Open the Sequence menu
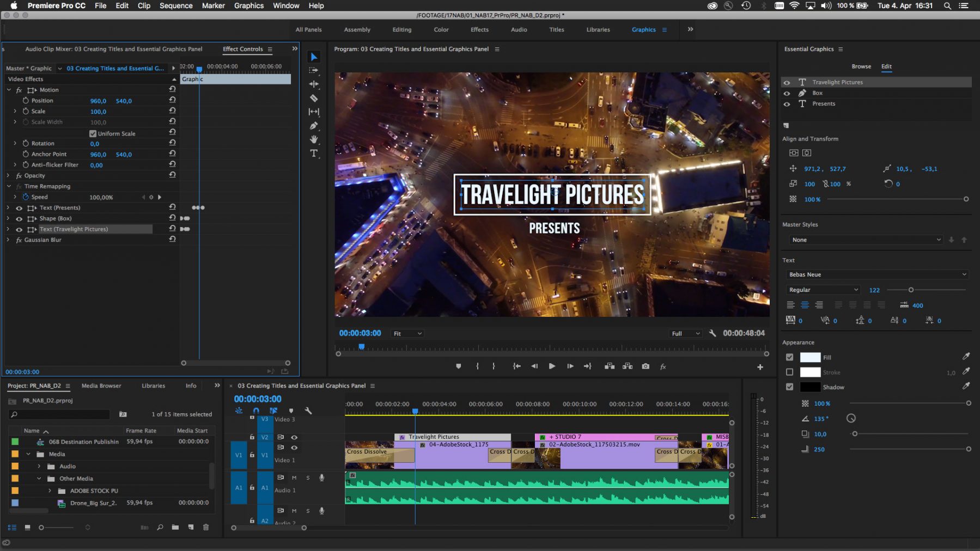980x551 pixels. (175, 5)
